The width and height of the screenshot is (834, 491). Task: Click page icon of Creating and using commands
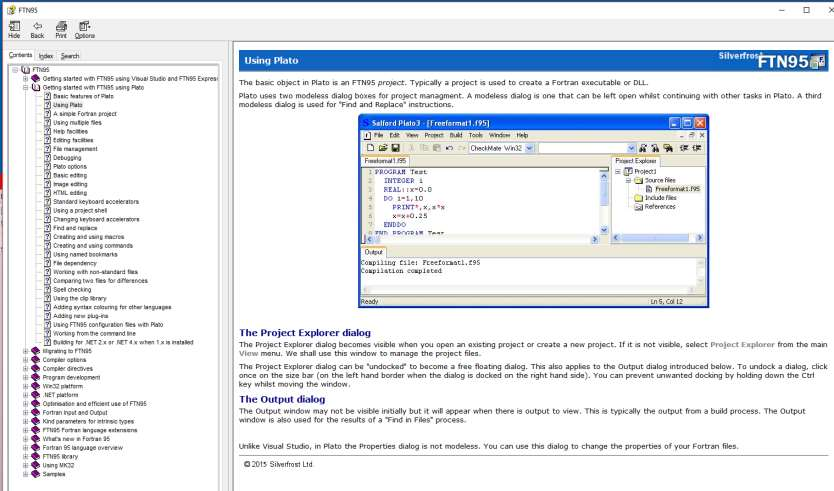(47, 245)
